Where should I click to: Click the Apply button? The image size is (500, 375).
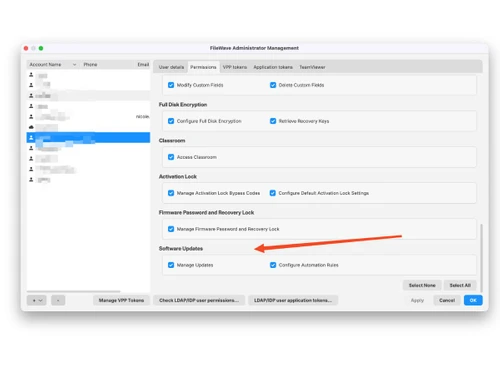click(x=417, y=300)
